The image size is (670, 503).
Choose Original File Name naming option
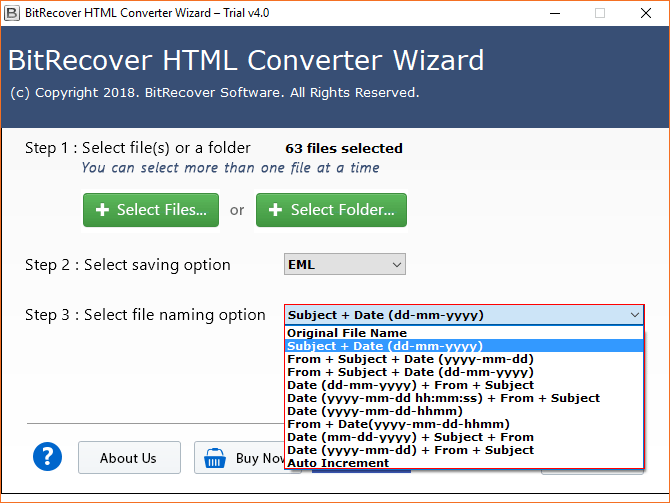tap(464, 333)
